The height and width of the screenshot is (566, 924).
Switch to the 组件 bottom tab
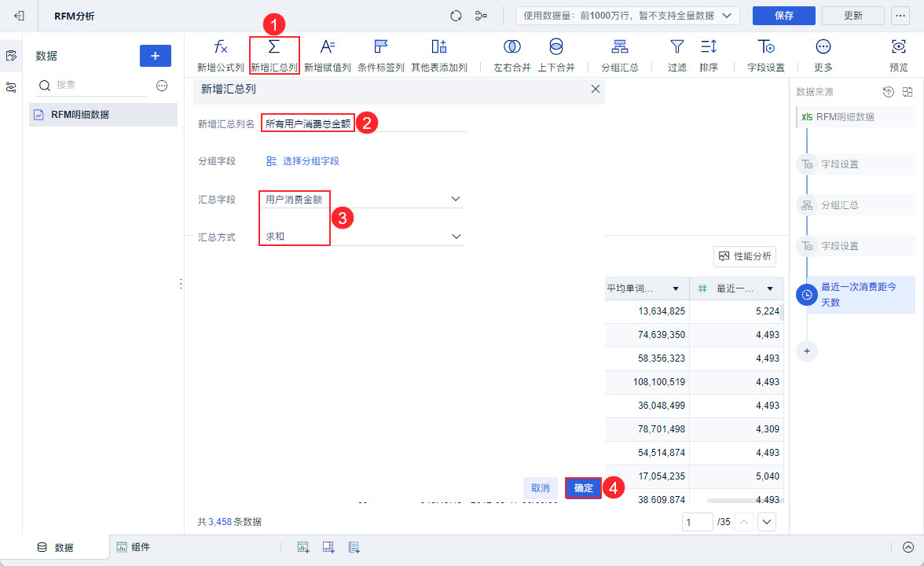point(134,547)
